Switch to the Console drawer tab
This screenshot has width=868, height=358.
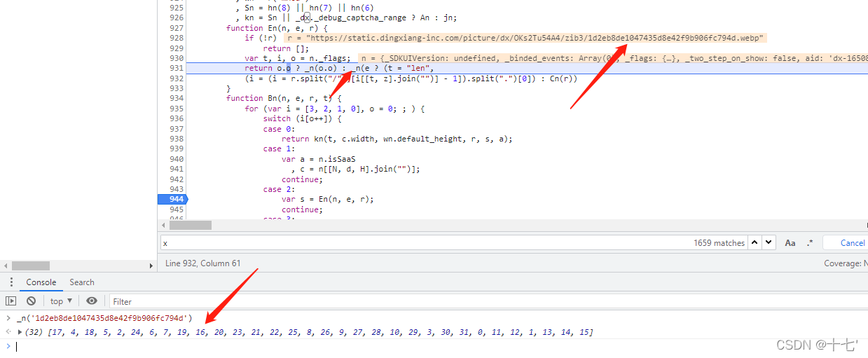tap(41, 282)
